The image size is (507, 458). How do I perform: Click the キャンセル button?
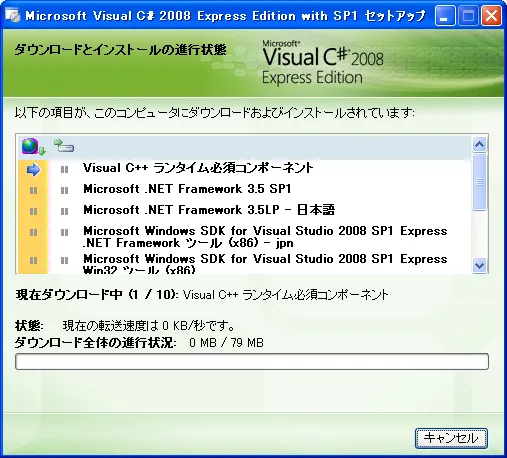pyautogui.click(x=451, y=438)
